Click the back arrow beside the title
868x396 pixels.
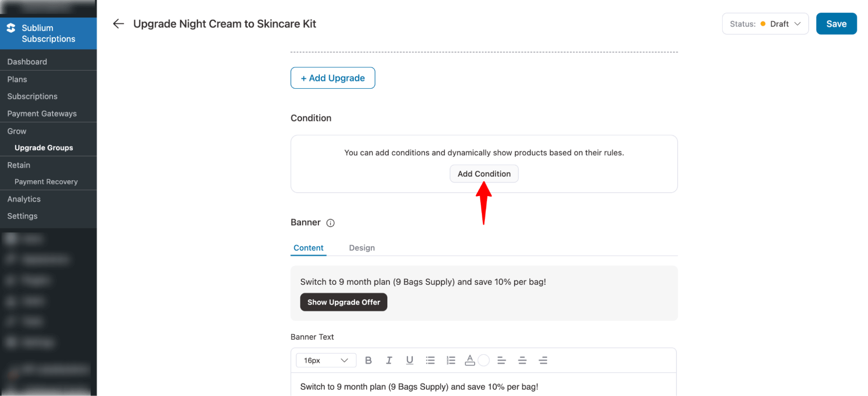tap(118, 24)
